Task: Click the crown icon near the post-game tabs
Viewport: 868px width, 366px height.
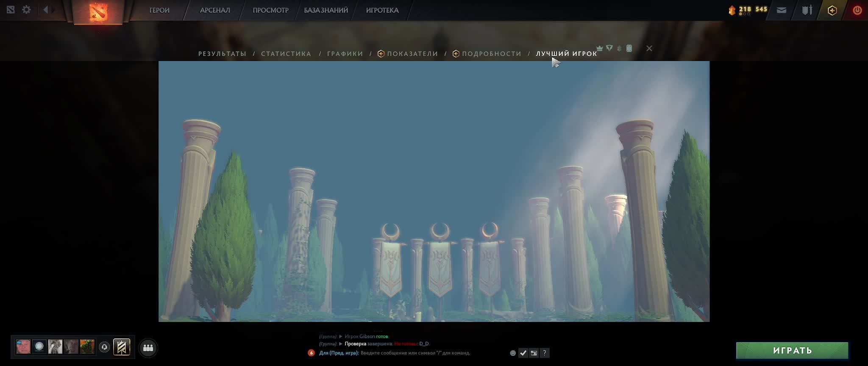Action: click(600, 48)
